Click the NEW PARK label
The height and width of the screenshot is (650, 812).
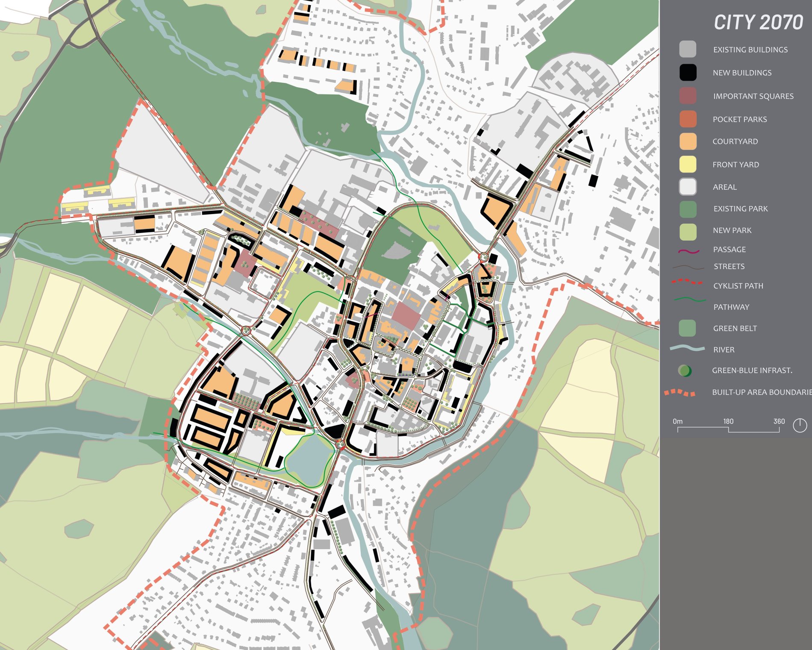click(x=732, y=230)
